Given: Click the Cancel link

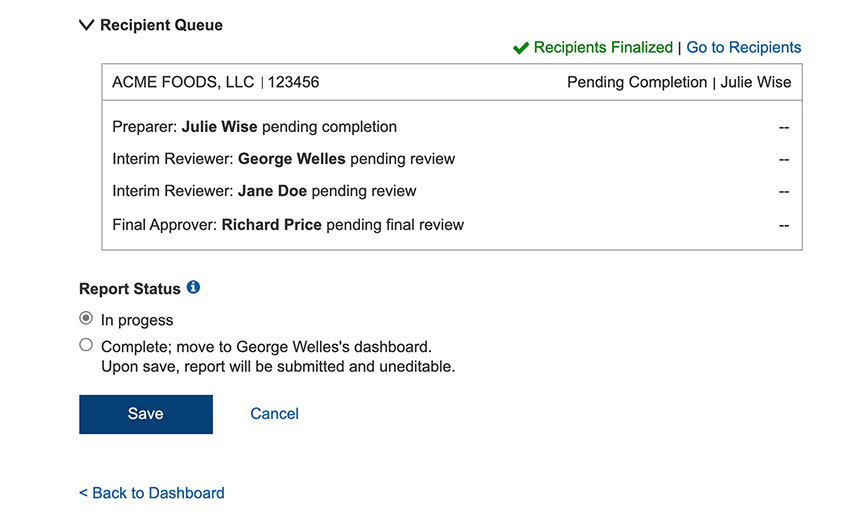Looking at the screenshot, I should (x=274, y=414).
